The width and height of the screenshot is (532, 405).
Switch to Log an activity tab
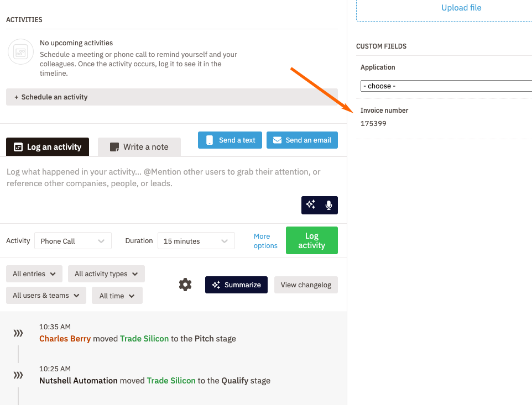pyautogui.click(x=48, y=147)
